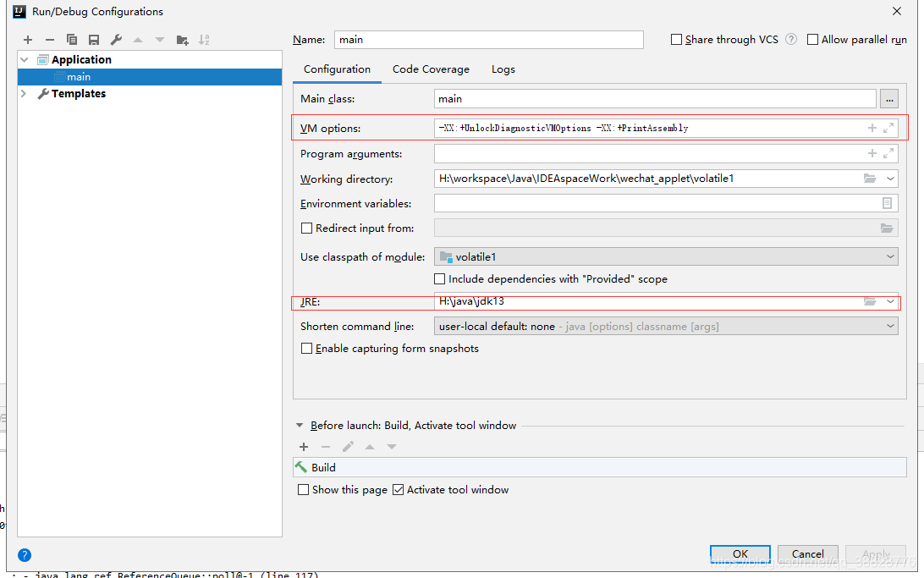Switch to Configuration tab
924x578 pixels.
pyautogui.click(x=337, y=69)
